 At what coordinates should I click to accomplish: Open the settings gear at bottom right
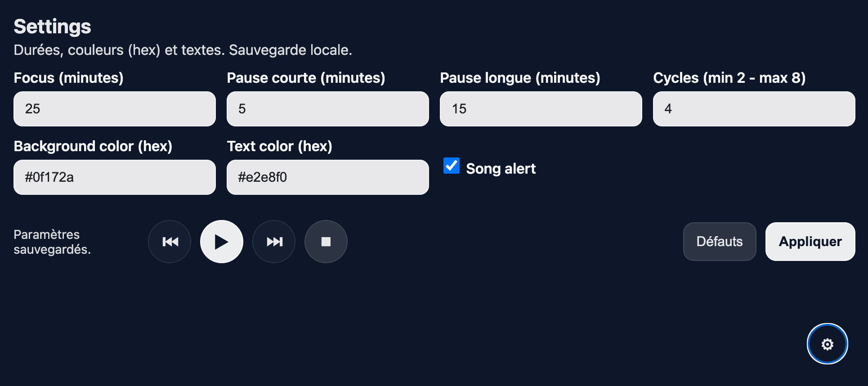[827, 343]
